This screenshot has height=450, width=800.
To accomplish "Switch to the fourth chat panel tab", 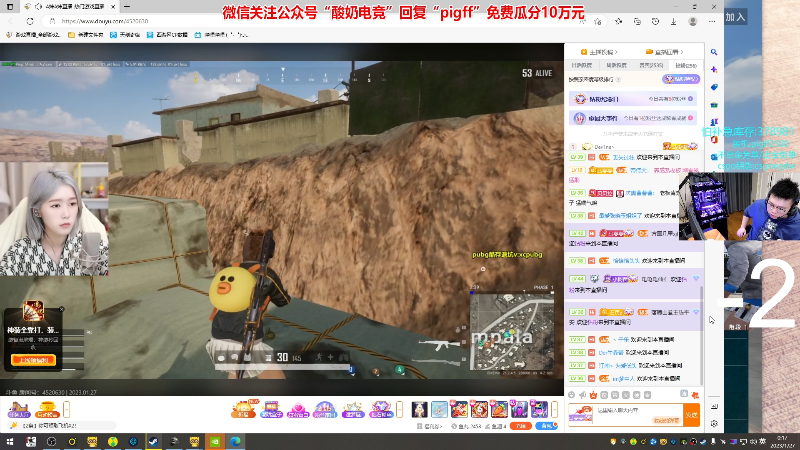I will click(x=686, y=65).
